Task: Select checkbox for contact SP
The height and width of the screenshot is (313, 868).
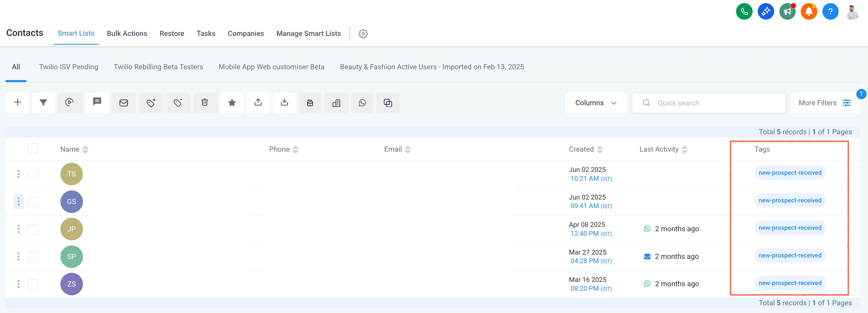Action: [33, 256]
